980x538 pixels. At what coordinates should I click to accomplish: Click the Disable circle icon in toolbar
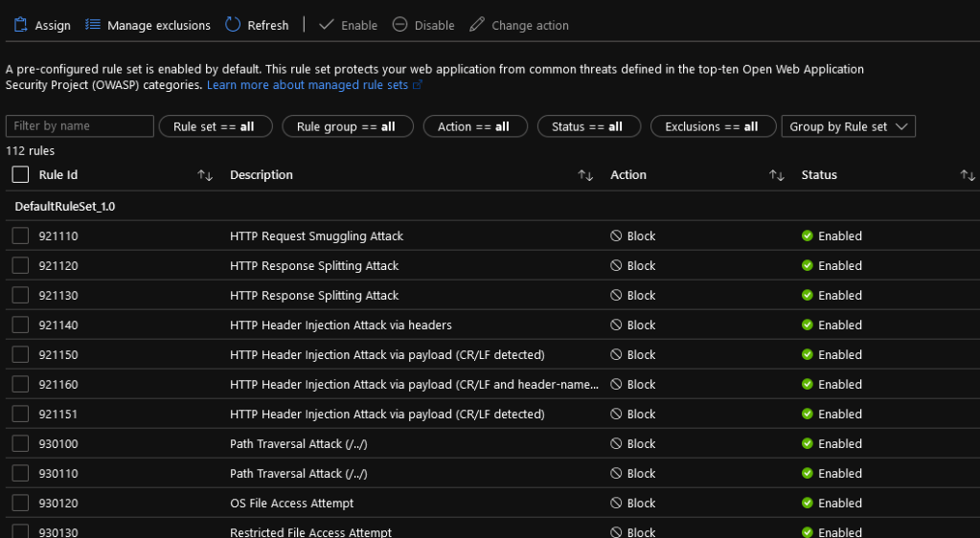(399, 25)
